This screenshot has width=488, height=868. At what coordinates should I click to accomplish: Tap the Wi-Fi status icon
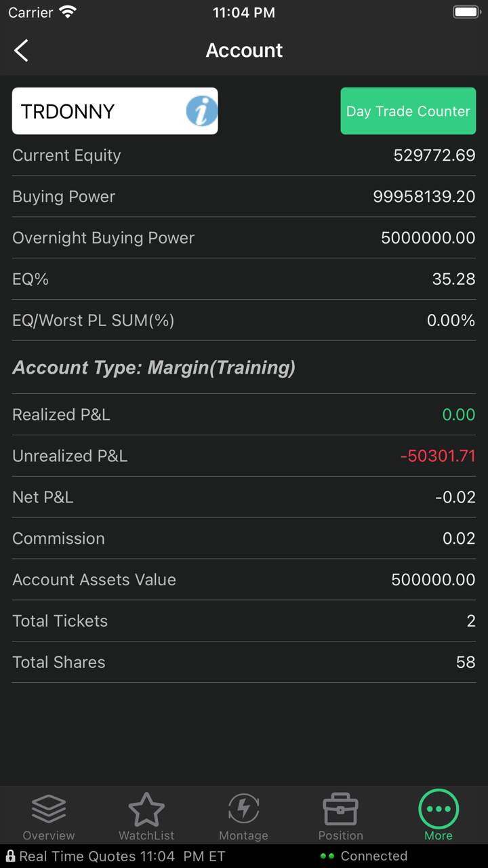pyautogui.click(x=68, y=12)
